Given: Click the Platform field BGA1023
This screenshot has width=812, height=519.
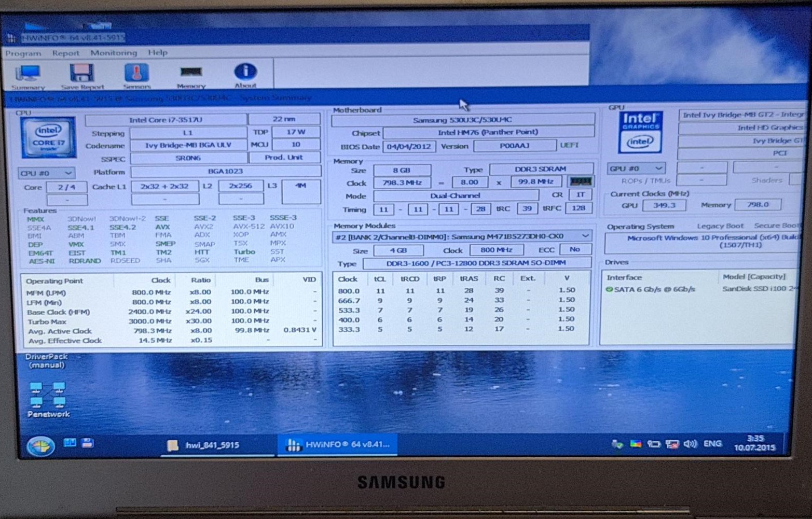Looking at the screenshot, I should (x=225, y=171).
